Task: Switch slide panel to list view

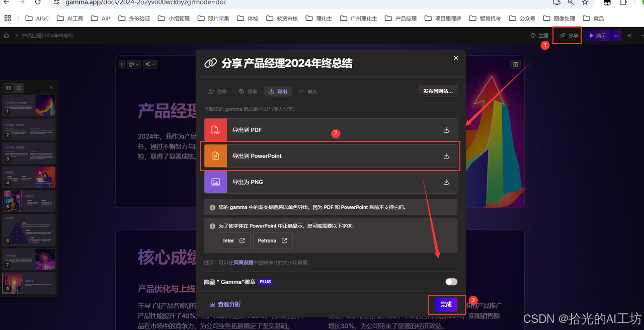Action: pos(19,88)
